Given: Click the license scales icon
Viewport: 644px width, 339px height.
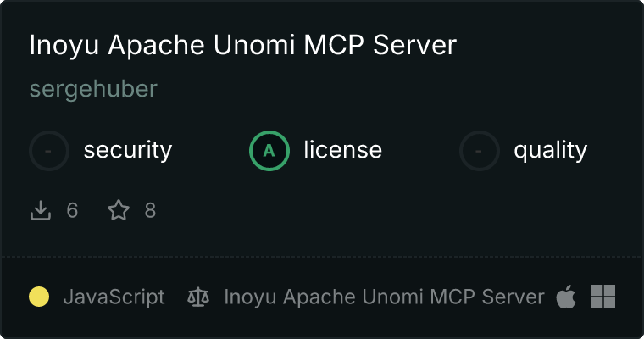Looking at the screenshot, I should 198,297.
